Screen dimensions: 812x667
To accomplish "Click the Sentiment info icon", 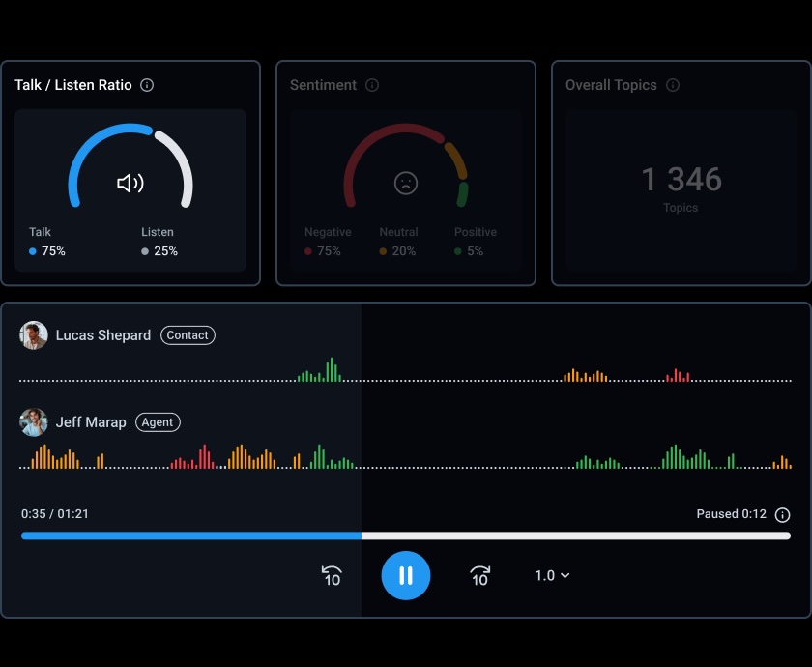I will click(x=372, y=85).
